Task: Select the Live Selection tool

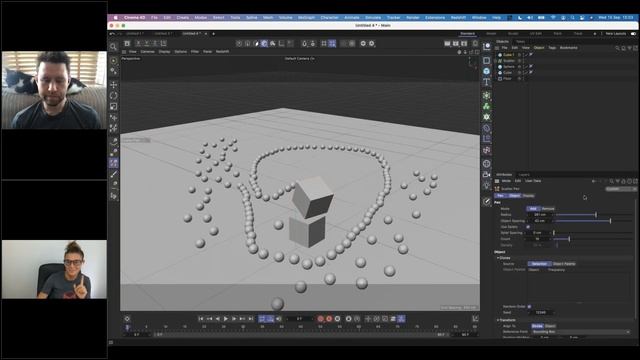Action: (113, 61)
